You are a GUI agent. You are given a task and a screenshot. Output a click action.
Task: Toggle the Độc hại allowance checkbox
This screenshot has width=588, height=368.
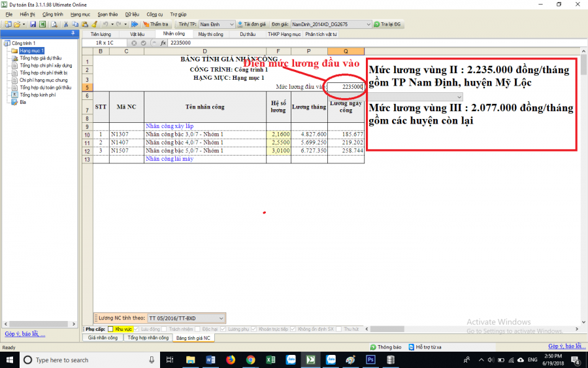pos(198,329)
